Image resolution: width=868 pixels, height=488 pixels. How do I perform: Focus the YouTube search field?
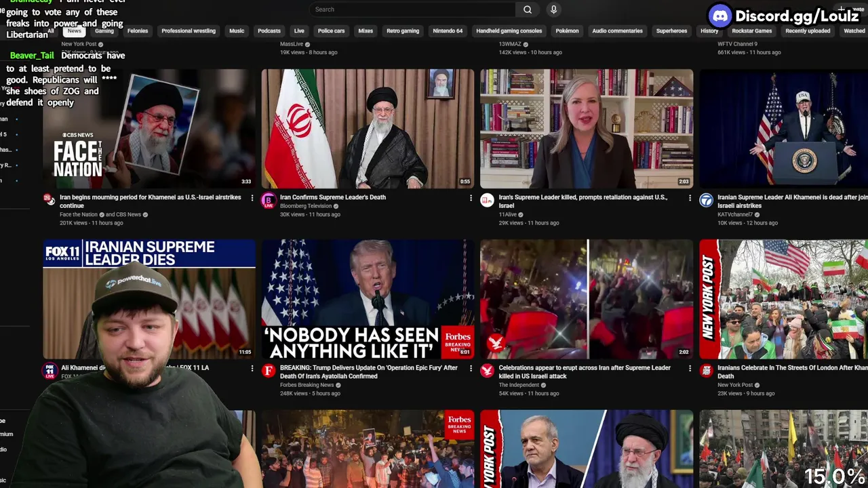[412, 9]
